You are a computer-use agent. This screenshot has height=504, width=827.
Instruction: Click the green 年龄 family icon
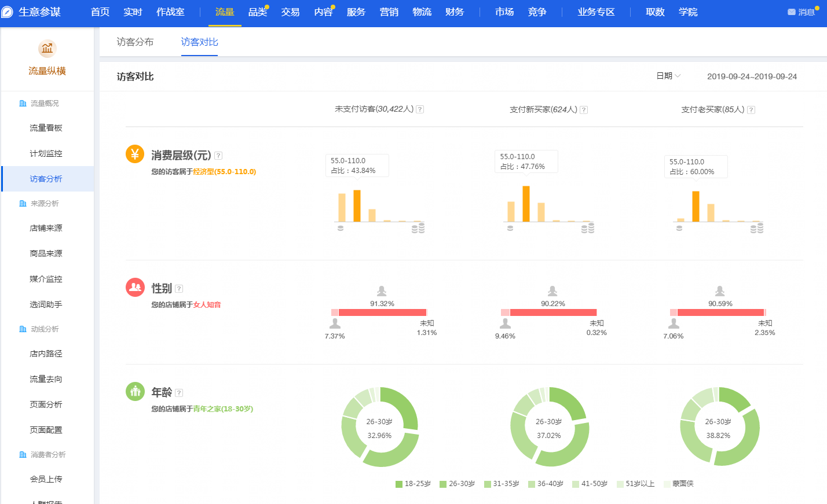click(135, 391)
